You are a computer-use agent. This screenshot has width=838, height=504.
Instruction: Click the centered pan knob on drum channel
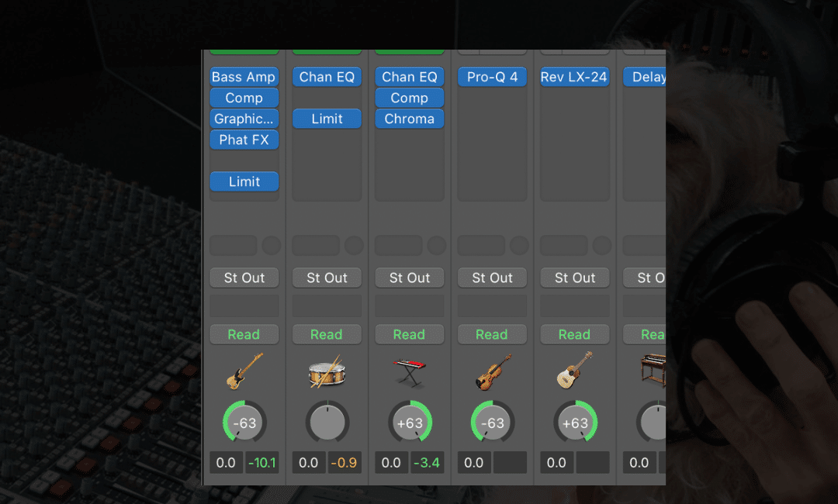(327, 423)
